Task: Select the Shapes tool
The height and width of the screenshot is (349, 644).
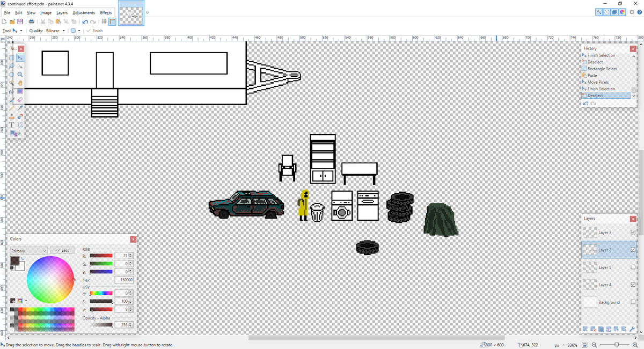Action: pyautogui.click(x=15, y=133)
